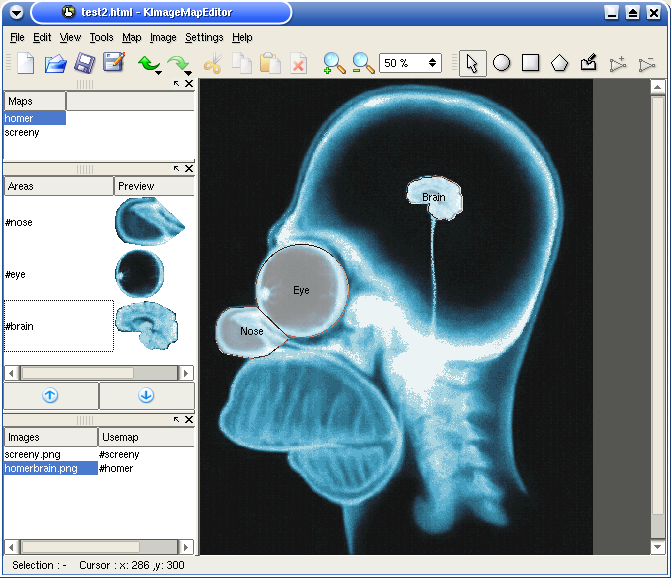Close the Areas panel
This screenshot has height=578, width=671.
coord(189,169)
